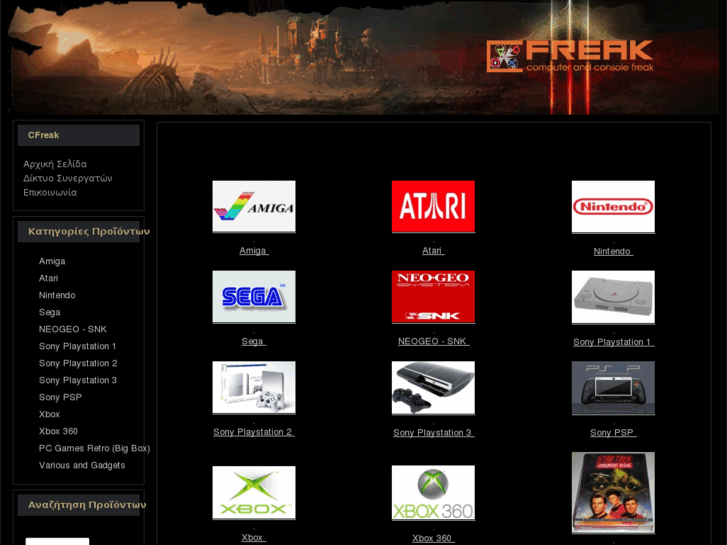Select Atari in sidebar categories

[48, 278]
